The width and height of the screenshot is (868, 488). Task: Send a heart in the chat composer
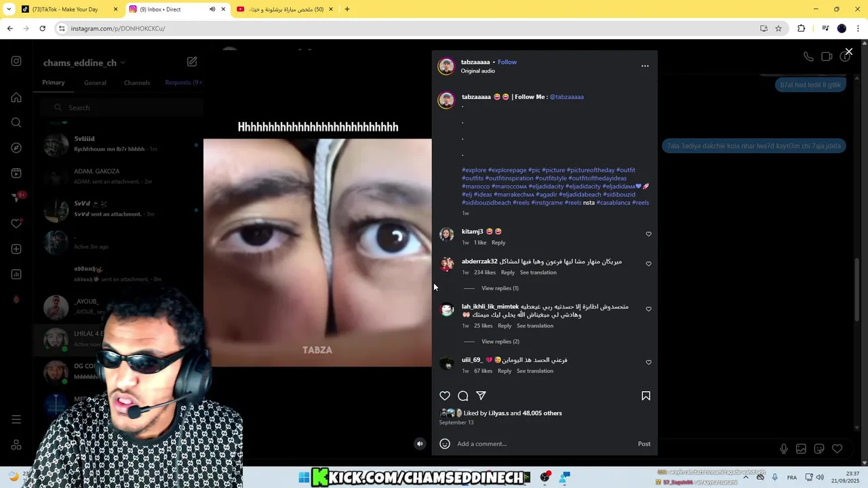click(837, 449)
